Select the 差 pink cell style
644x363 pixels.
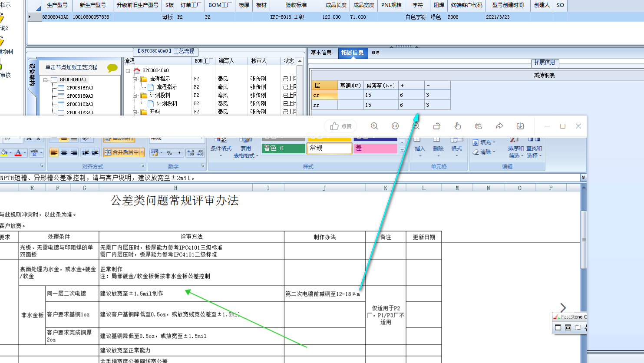click(x=375, y=148)
